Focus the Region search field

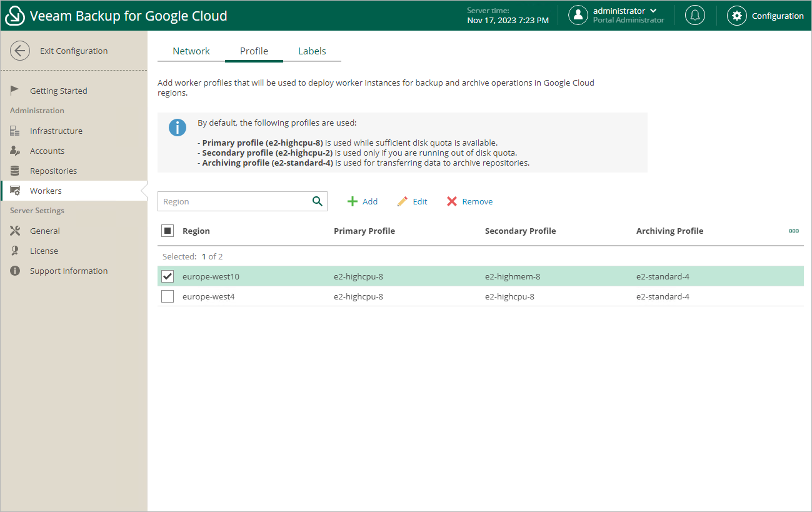(x=234, y=201)
